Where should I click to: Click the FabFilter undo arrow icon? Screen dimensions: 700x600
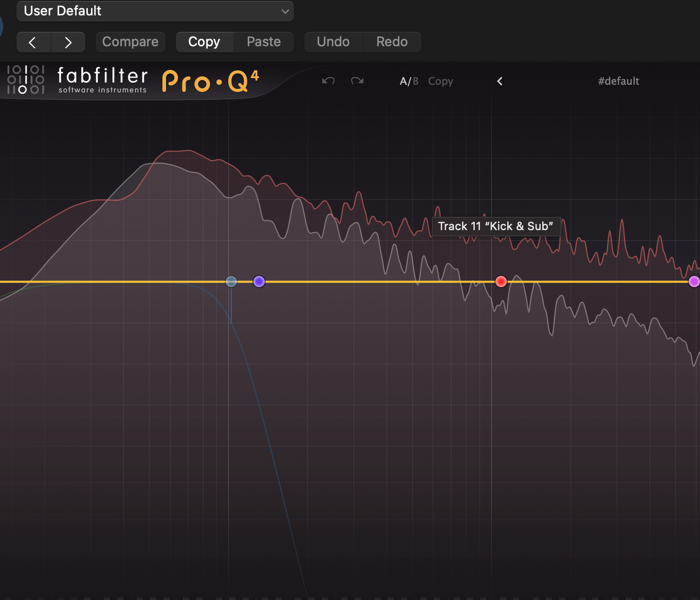click(x=328, y=81)
